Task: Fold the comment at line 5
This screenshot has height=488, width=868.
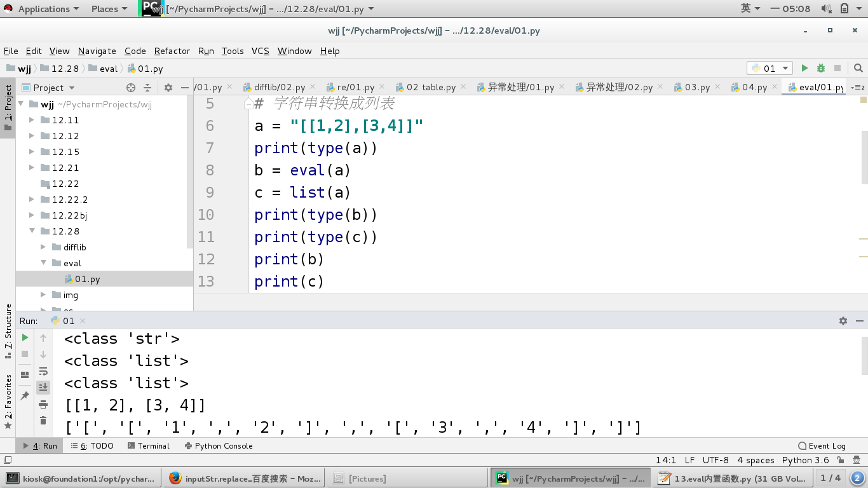Action: pyautogui.click(x=249, y=104)
